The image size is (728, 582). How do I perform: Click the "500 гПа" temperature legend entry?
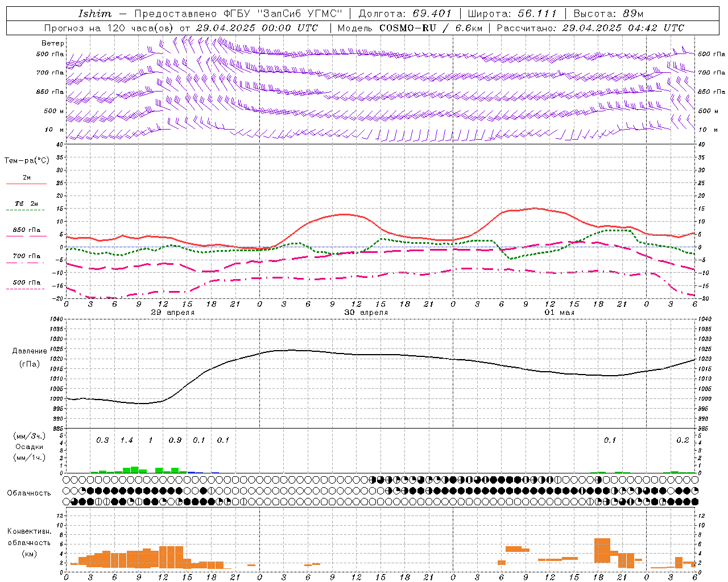pyautogui.click(x=27, y=282)
